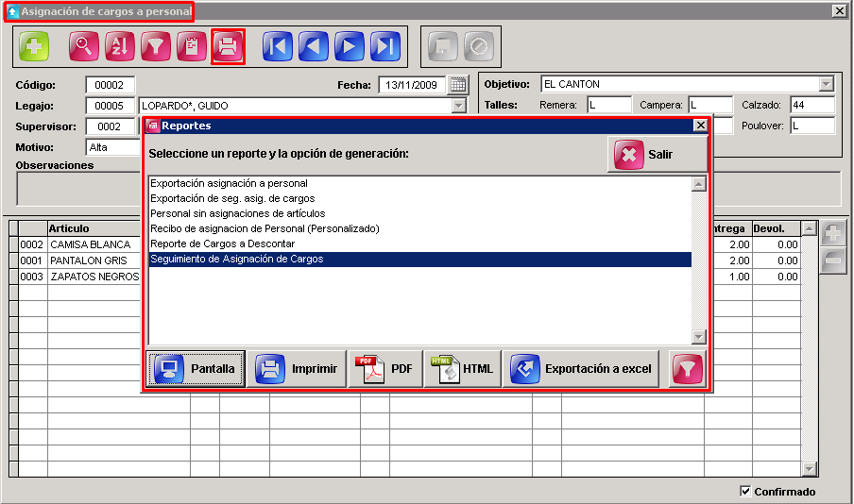Click the Salir button
The image size is (854, 504).
pos(658,155)
